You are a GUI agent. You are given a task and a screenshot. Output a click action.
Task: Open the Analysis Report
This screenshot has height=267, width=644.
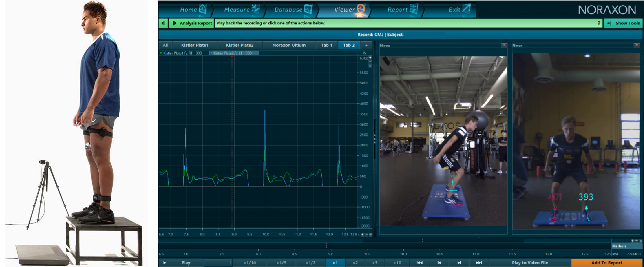pos(192,23)
